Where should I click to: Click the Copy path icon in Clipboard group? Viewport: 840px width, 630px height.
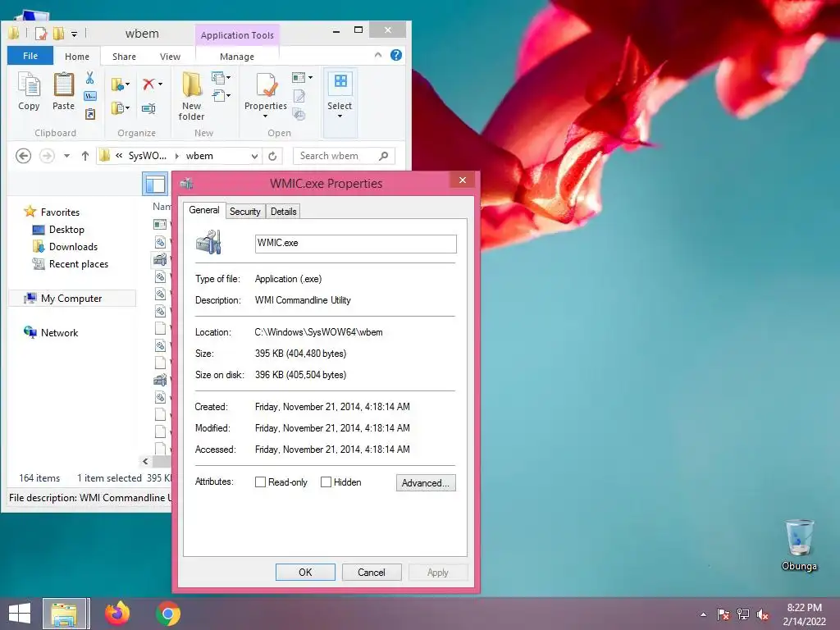click(90, 96)
